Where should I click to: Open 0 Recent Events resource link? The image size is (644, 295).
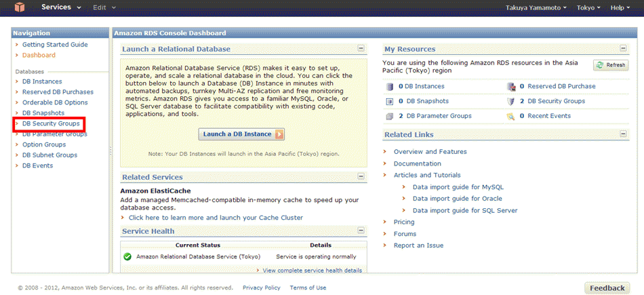(545, 116)
